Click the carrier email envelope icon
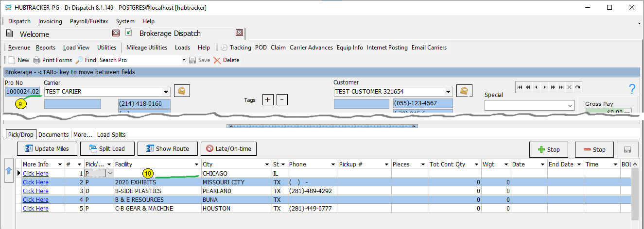The image size is (644, 229). point(182,91)
